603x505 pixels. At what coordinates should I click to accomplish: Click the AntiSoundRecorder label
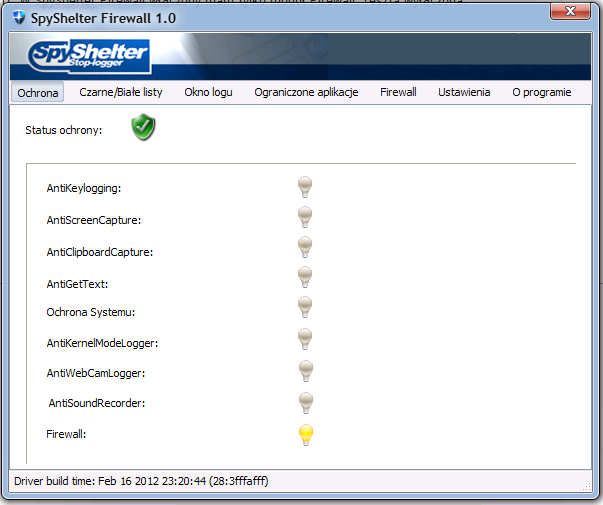(x=97, y=403)
